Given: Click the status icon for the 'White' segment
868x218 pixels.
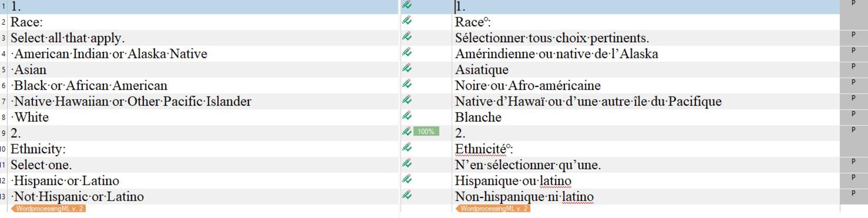Looking at the screenshot, I should pos(407,116).
